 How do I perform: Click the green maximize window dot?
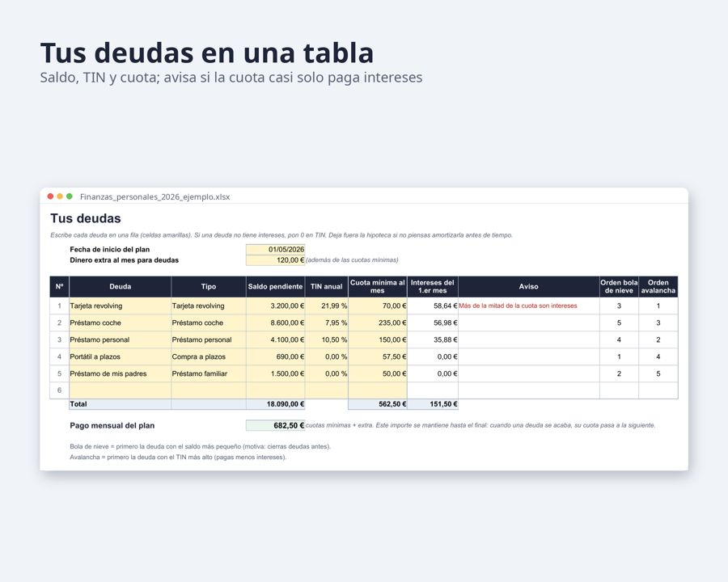[x=70, y=196]
